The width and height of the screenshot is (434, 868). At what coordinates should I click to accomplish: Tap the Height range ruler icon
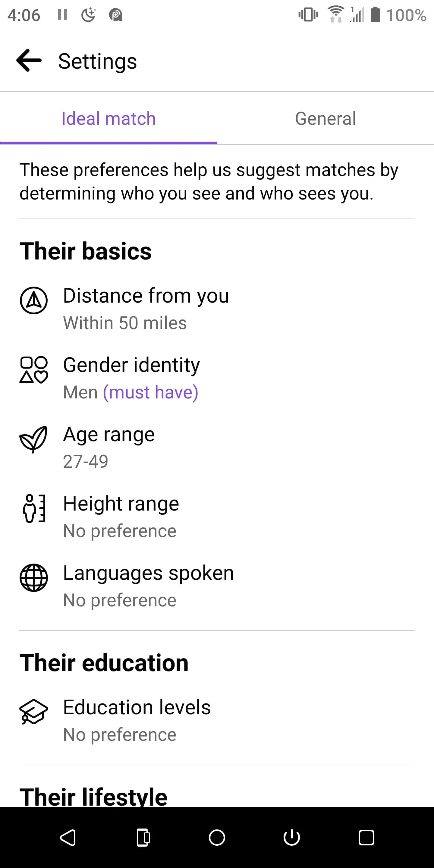pyautogui.click(x=34, y=508)
